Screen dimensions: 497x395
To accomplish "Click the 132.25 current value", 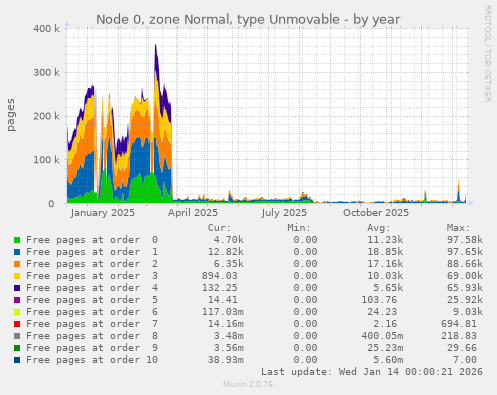I will [220, 288].
